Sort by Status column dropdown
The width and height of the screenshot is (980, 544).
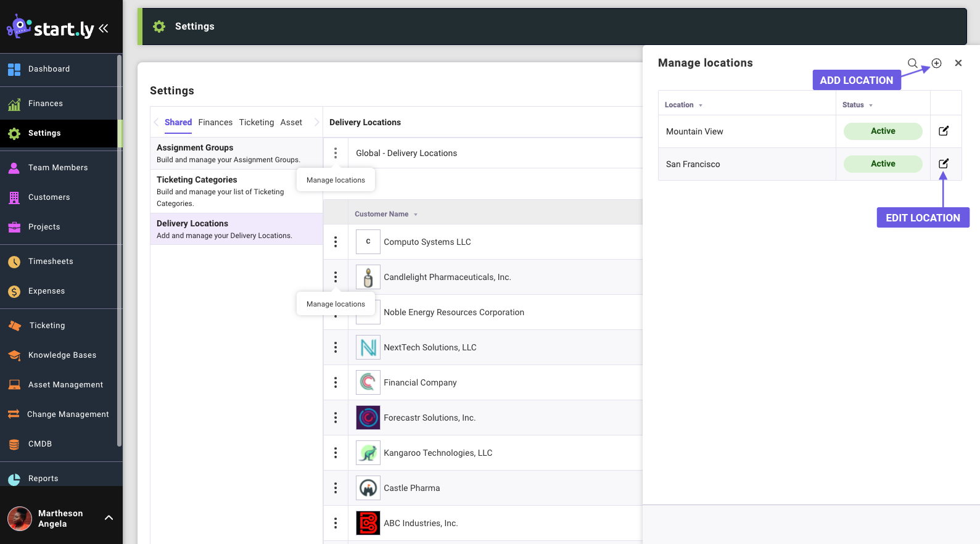pyautogui.click(x=857, y=105)
